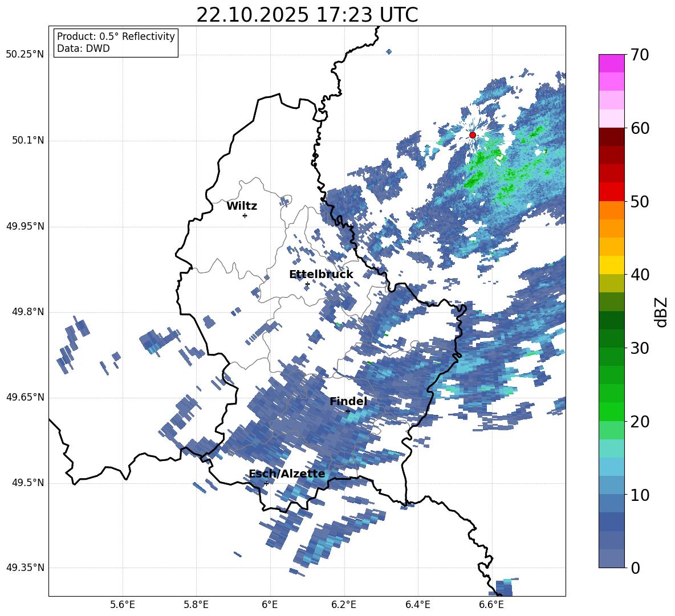Click the colorbar tick label 70

(640, 55)
